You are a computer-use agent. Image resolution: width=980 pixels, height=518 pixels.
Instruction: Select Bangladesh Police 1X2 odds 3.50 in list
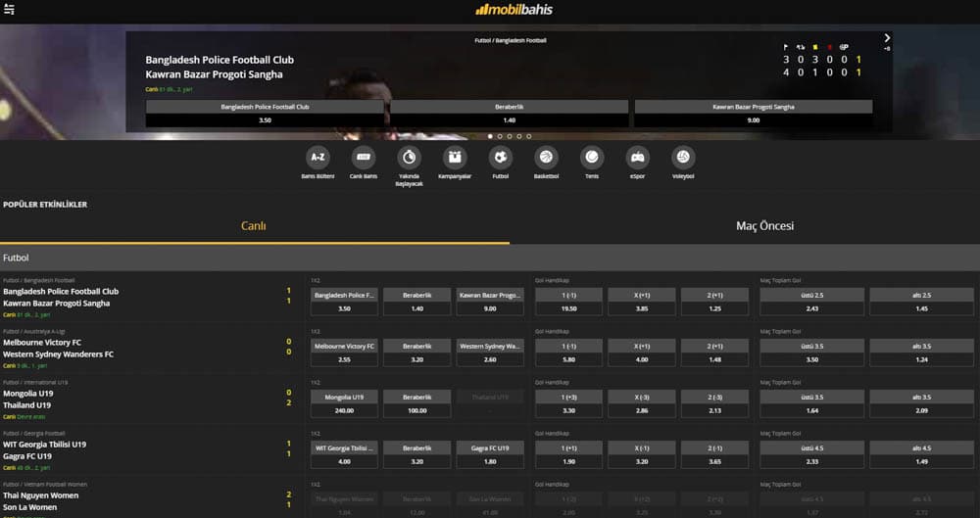tap(344, 302)
